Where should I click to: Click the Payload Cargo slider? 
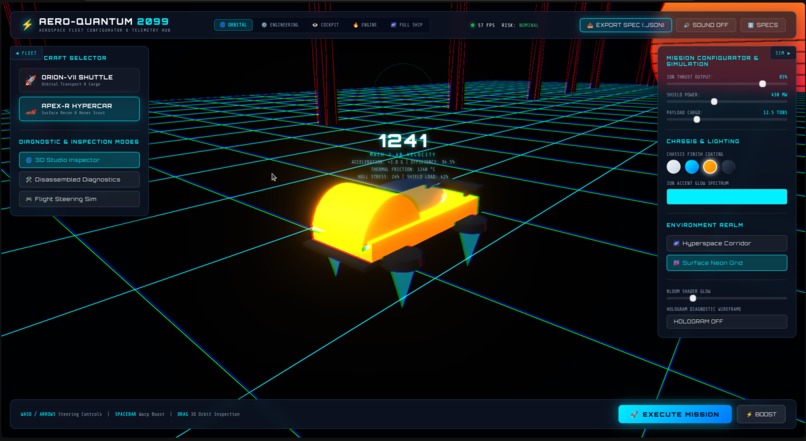click(727, 119)
